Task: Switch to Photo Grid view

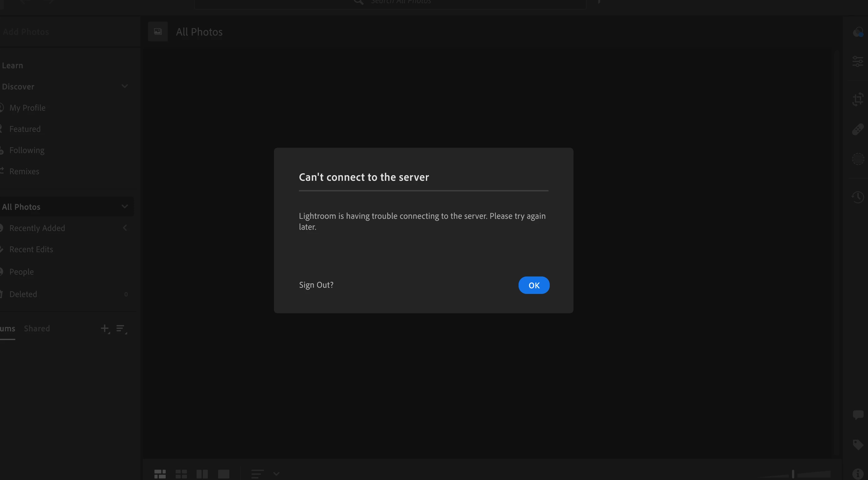Action: point(160,474)
